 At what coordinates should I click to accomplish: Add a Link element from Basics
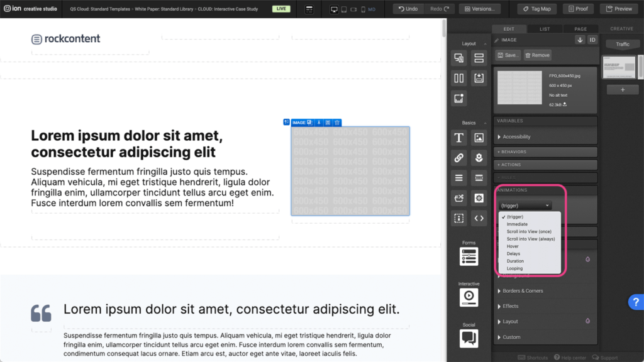[x=459, y=158]
